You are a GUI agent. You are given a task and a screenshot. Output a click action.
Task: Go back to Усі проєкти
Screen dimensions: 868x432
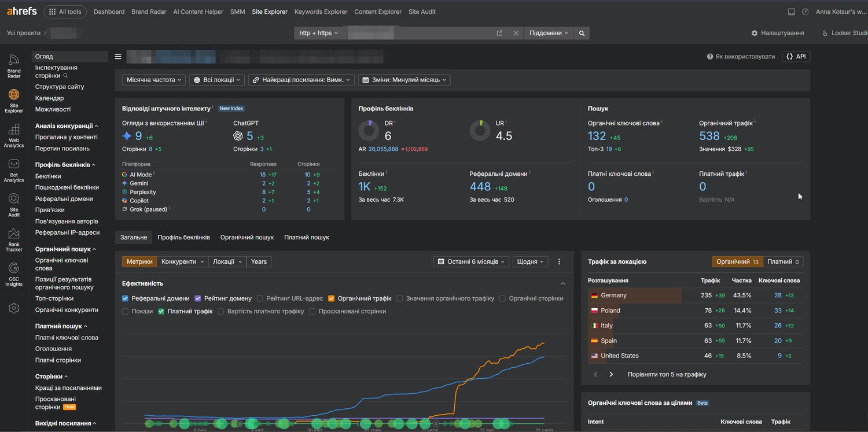click(x=24, y=33)
